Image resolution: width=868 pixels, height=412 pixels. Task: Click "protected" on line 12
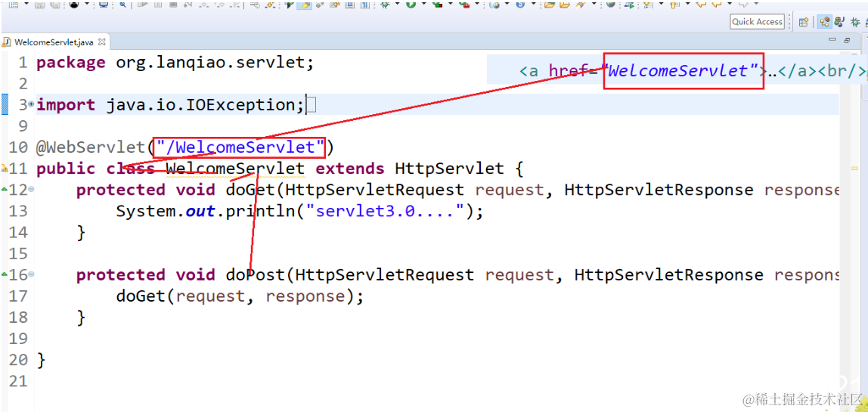tap(121, 190)
